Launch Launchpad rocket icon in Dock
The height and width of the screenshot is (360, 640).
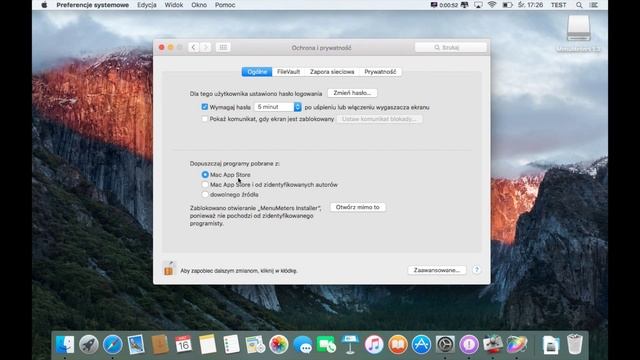click(89, 344)
